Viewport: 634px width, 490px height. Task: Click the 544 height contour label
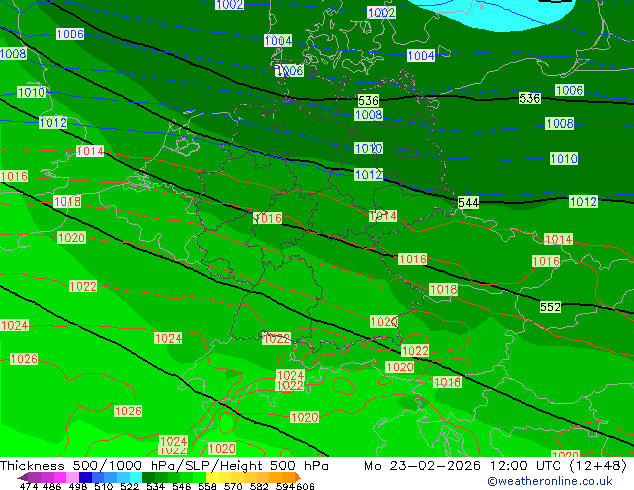tap(468, 203)
